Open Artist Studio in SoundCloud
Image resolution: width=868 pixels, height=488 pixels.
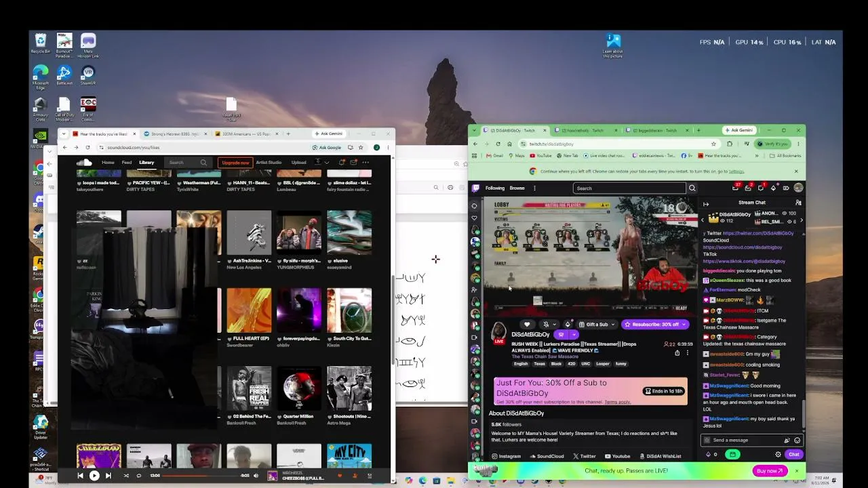[x=269, y=163]
